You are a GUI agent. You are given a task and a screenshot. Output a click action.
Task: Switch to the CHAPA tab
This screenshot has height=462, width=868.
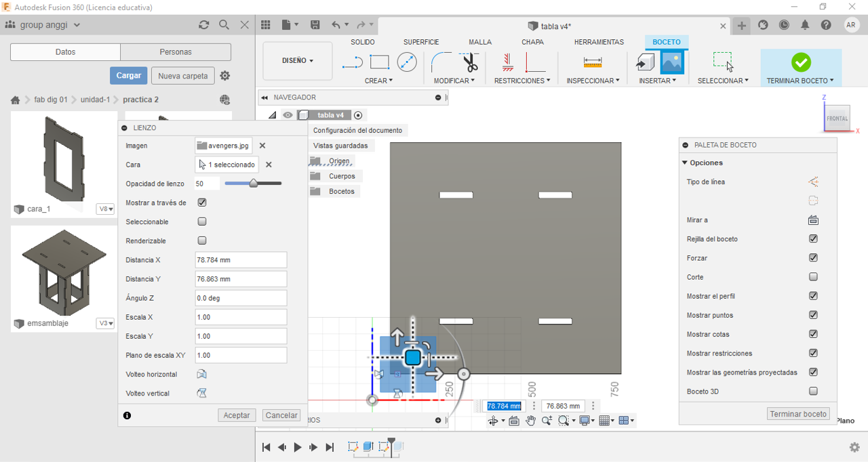click(532, 42)
